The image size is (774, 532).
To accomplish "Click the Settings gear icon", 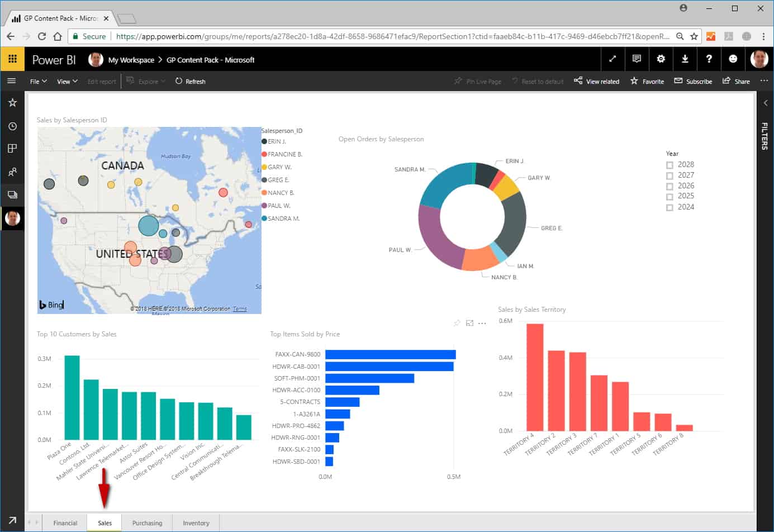I will point(661,59).
